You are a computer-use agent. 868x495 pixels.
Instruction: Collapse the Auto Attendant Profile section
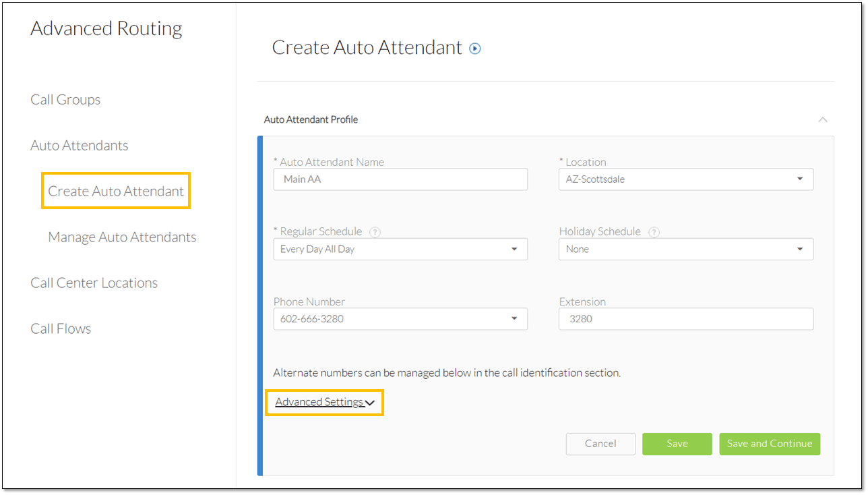tap(822, 119)
